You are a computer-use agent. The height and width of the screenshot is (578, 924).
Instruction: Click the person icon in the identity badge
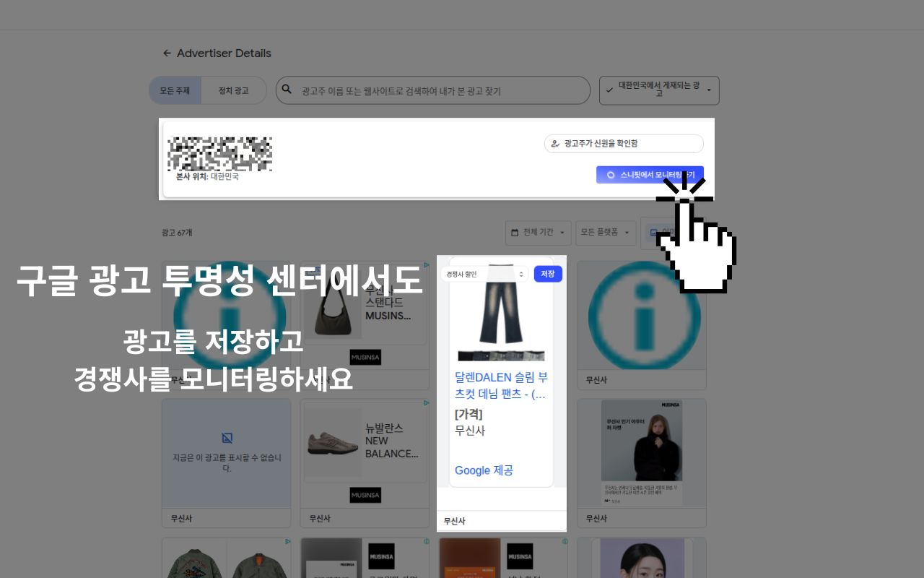click(x=555, y=144)
